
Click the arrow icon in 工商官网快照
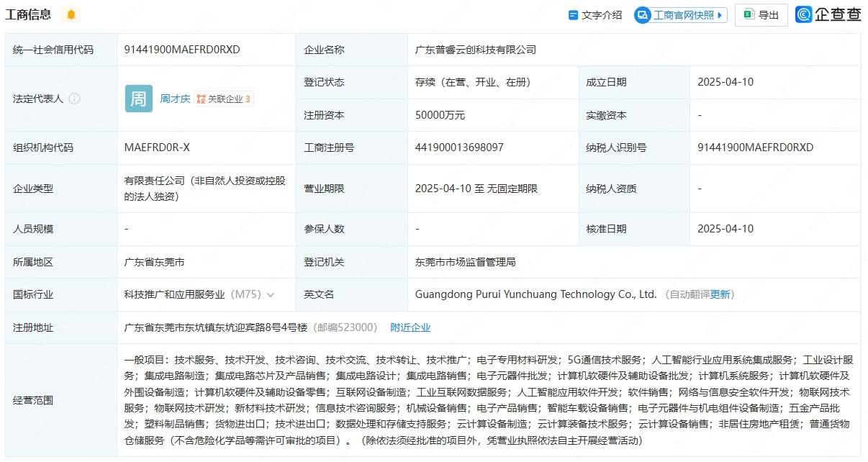[720, 15]
